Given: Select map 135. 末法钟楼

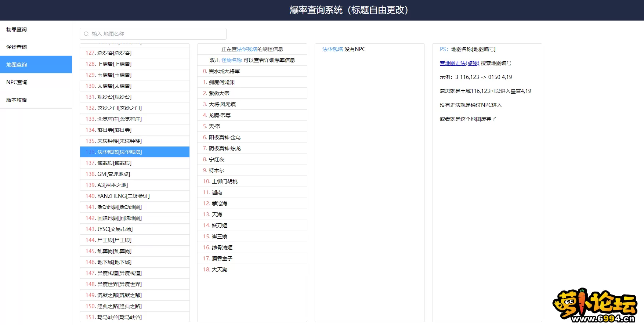Looking at the screenshot, I should pos(135,141).
